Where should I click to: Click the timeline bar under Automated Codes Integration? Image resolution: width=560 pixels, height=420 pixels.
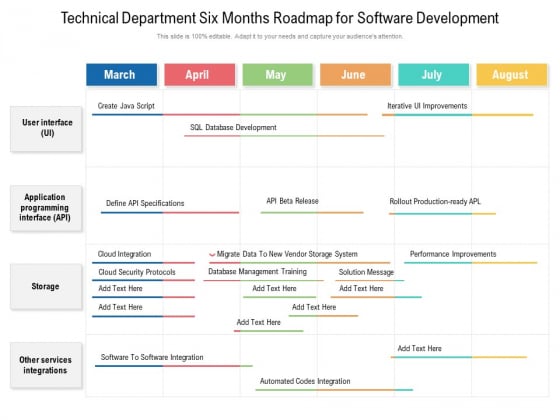(x=334, y=390)
